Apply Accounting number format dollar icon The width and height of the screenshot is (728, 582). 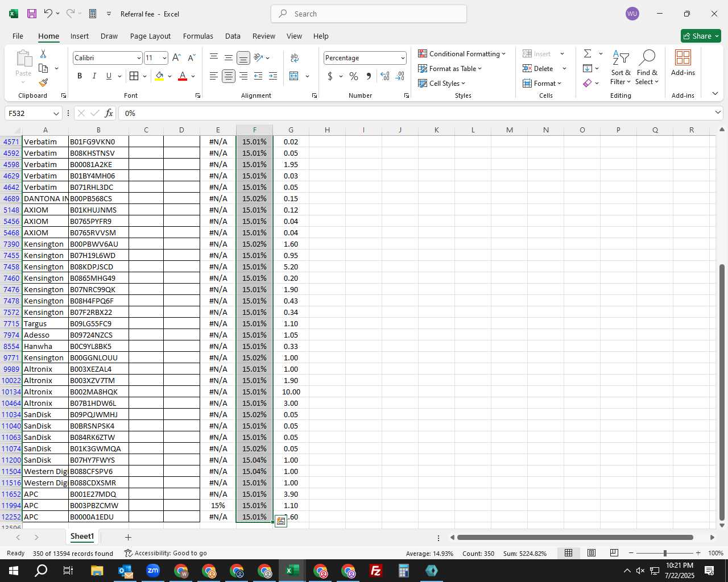pyautogui.click(x=330, y=76)
